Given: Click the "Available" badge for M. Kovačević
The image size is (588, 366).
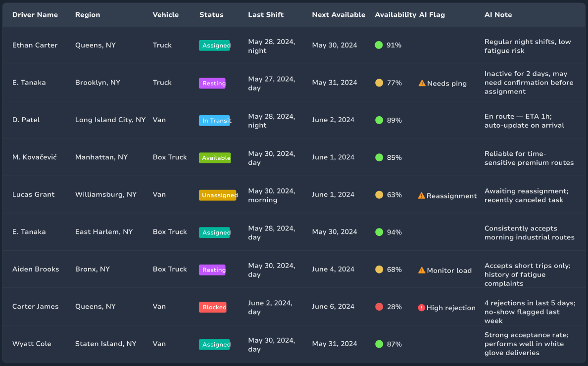Looking at the screenshot, I should (215, 158).
